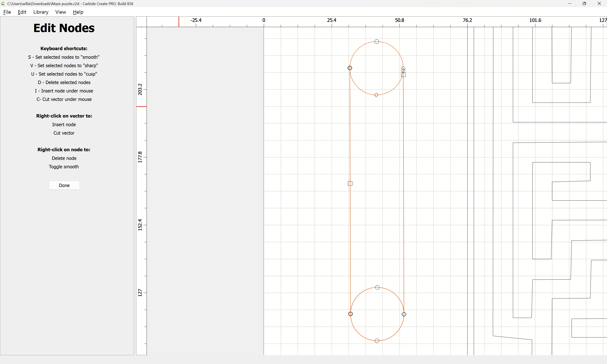Select right node of the lower solid circle
607x364 pixels.
[404, 314]
